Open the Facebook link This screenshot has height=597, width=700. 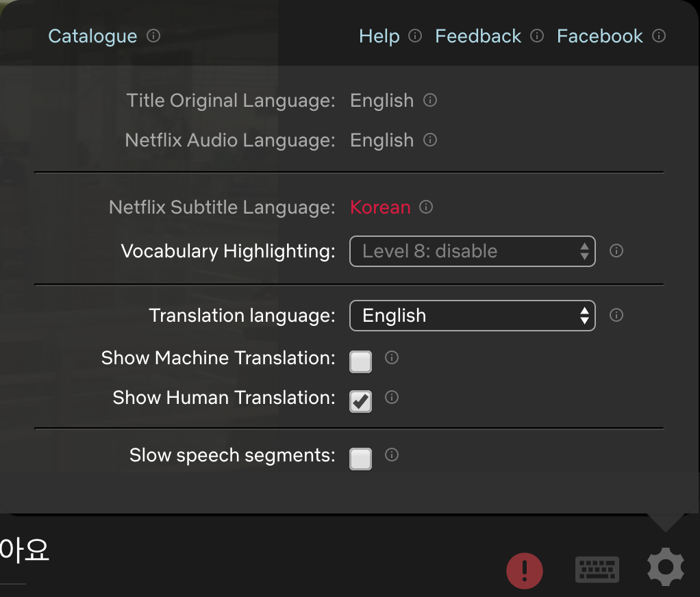[x=600, y=36]
